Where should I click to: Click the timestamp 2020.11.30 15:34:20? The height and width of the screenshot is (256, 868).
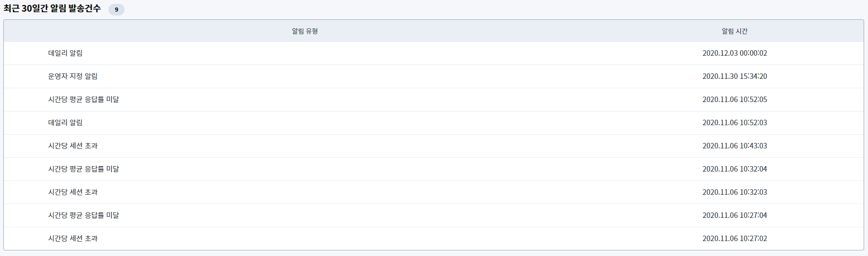coord(735,77)
